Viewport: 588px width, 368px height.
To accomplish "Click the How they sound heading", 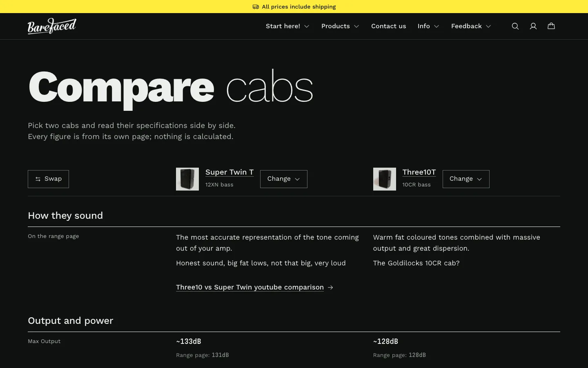I will point(65,215).
